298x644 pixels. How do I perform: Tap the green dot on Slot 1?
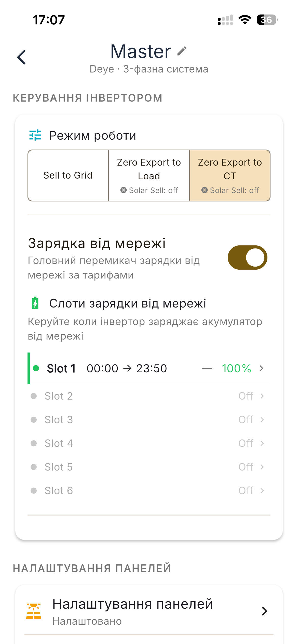pyautogui.click(x=36, y=368)
